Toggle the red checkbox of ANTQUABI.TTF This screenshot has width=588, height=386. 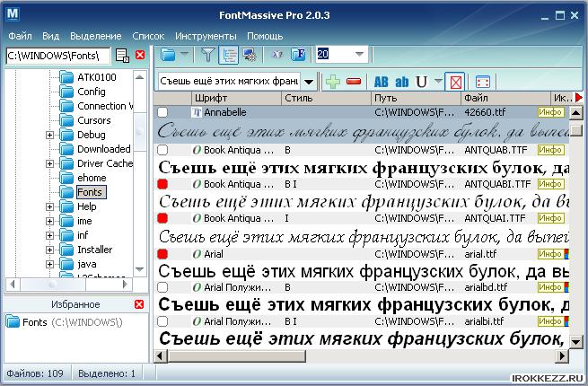point(162,184)
